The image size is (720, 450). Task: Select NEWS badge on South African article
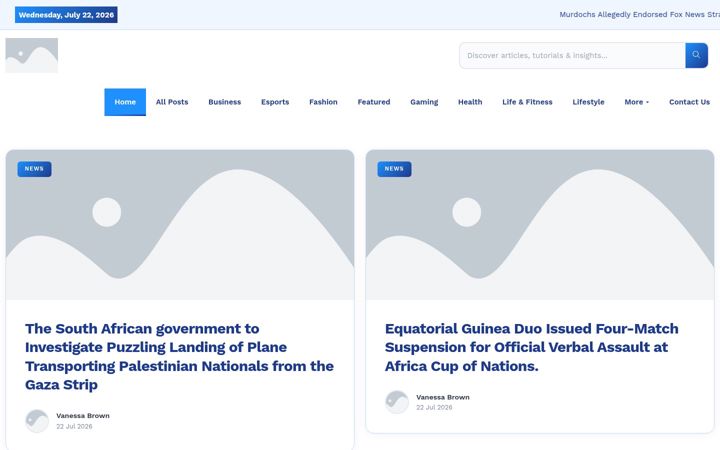34,169
